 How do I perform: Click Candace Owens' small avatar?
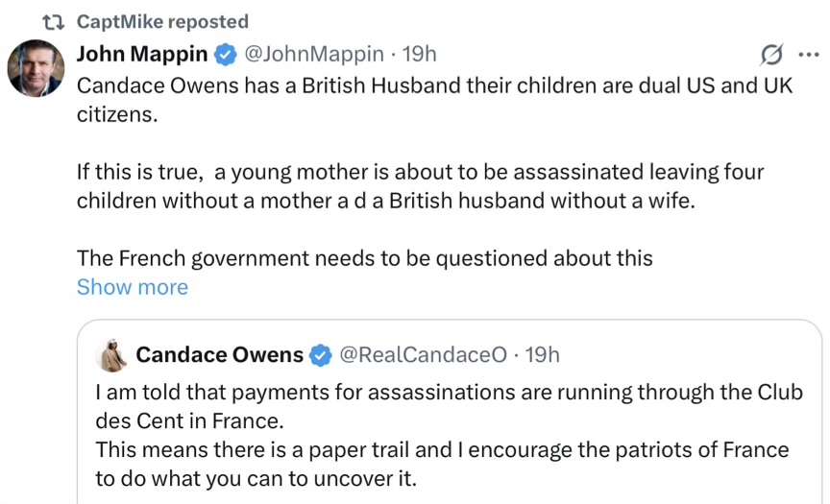pyautogui.click(x=113, y=355)
